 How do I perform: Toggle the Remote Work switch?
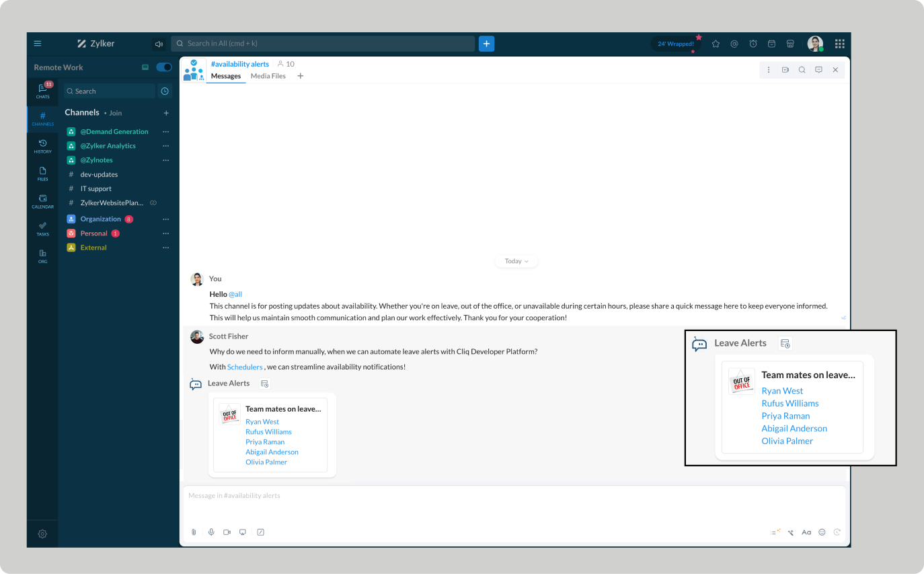tap(164, 67)
